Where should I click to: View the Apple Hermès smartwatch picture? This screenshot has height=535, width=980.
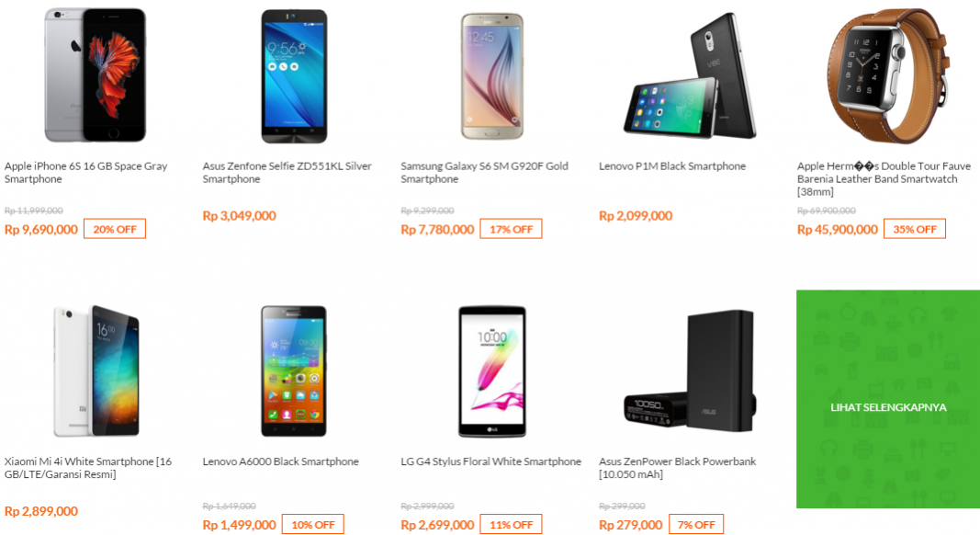pos(888,75)
